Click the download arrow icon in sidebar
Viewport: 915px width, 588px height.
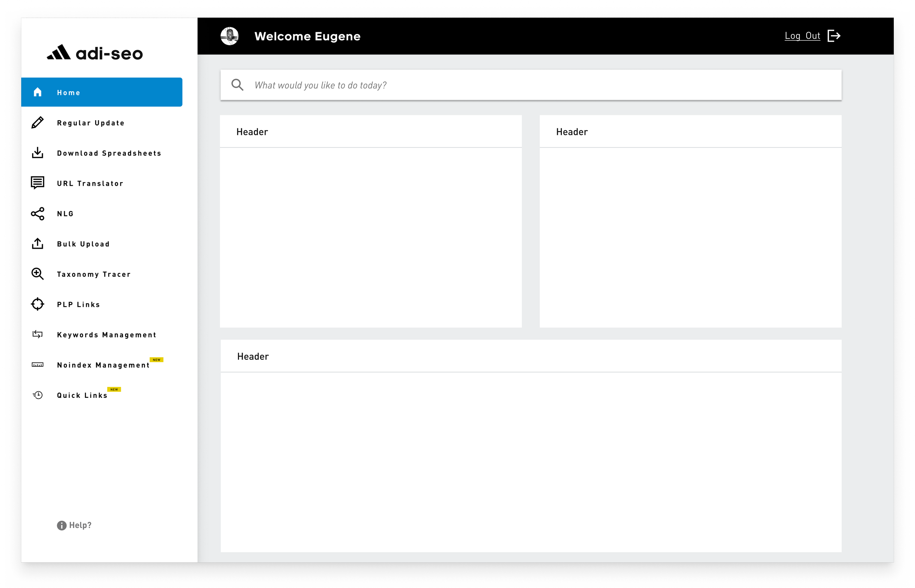37,153
